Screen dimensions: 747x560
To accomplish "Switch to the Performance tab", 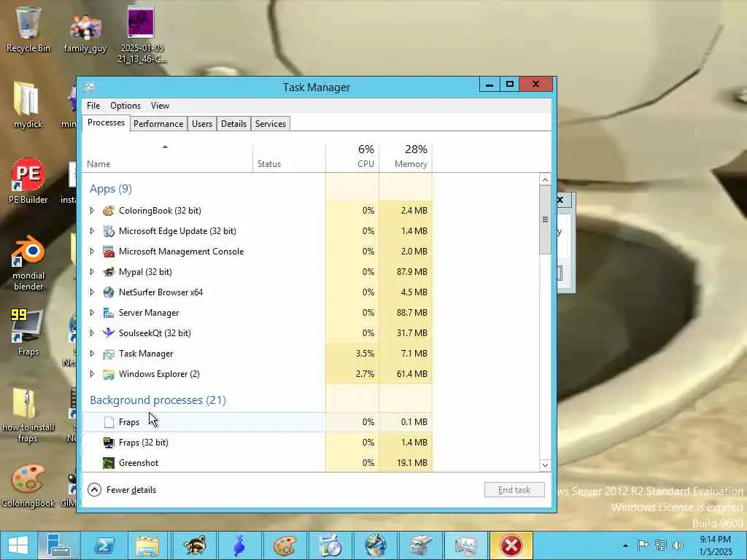I will point(158,124).
